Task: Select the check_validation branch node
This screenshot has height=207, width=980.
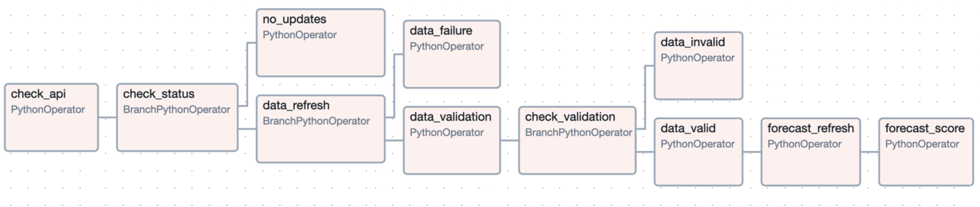Action: (x=577, y=140)
